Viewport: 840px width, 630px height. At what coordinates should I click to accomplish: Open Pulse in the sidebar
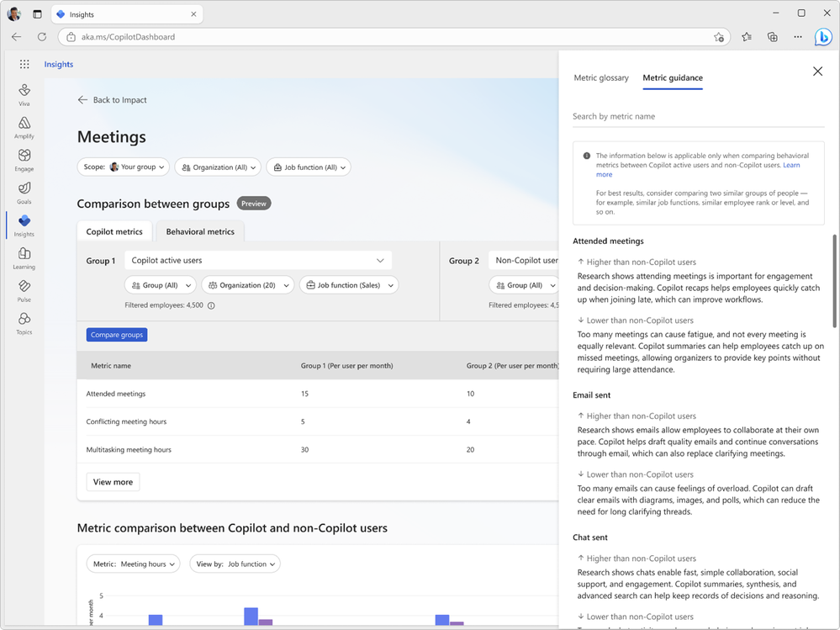tap(24, 291)
